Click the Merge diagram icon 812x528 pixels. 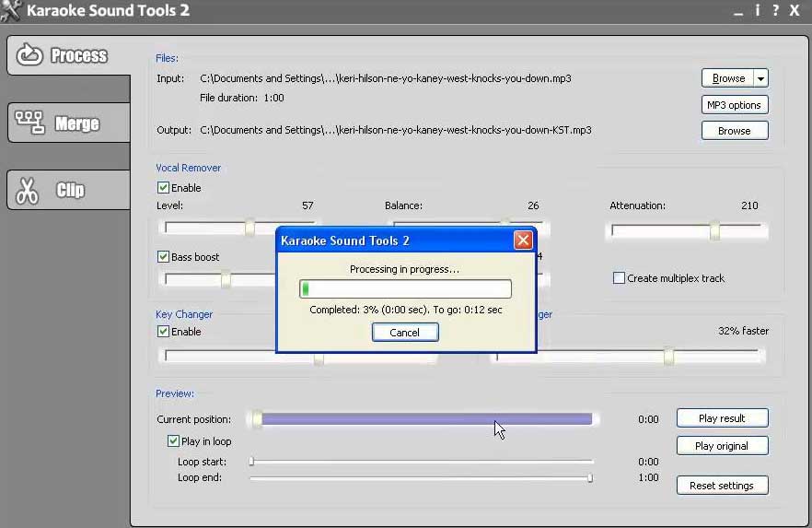29,123
